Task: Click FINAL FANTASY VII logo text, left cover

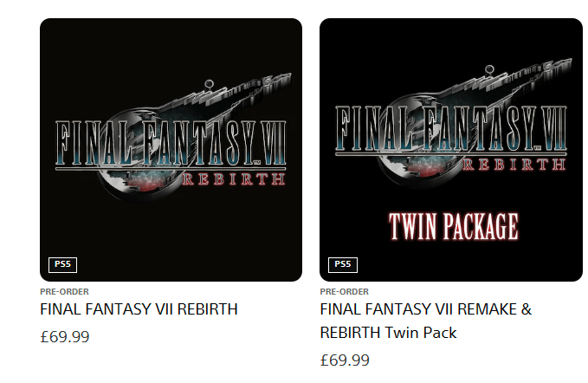Action: (171, 143)
